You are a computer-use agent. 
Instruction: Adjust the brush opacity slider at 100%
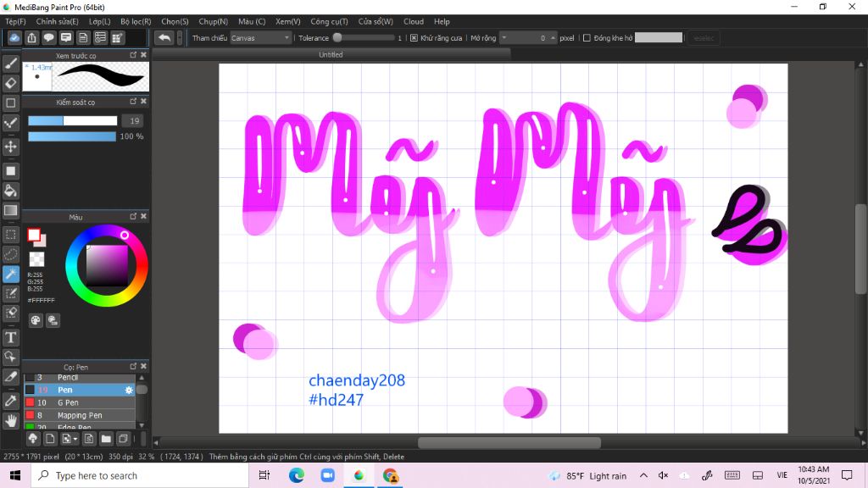click(72, 136)
